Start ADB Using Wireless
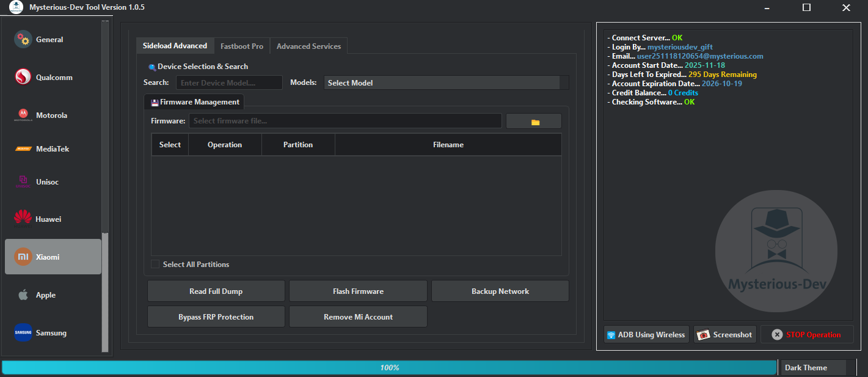Image resolution: width=868 pixels, height=377 pixels. click(646, 334)
